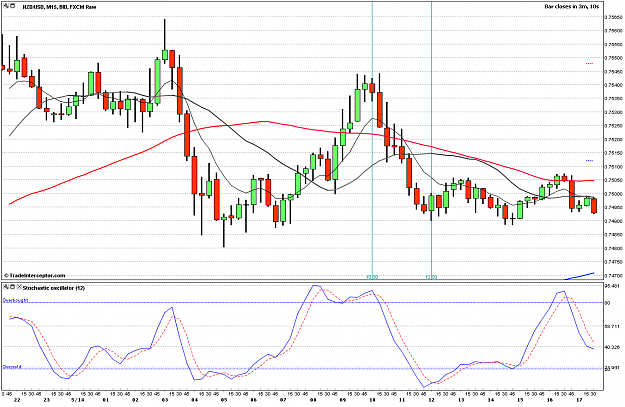Click the tall green candle near hour 03

tap(157, 82)
